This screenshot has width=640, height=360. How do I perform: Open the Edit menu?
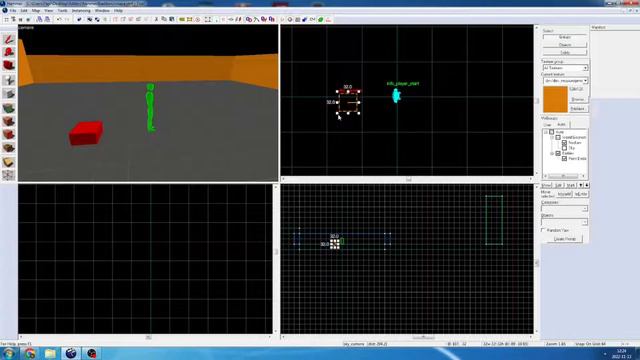click(24, 11)
